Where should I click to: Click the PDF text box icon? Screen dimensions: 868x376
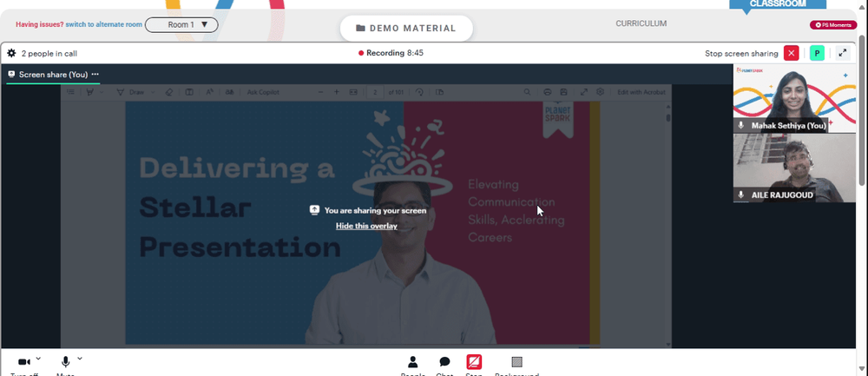(x=189, y=92)
